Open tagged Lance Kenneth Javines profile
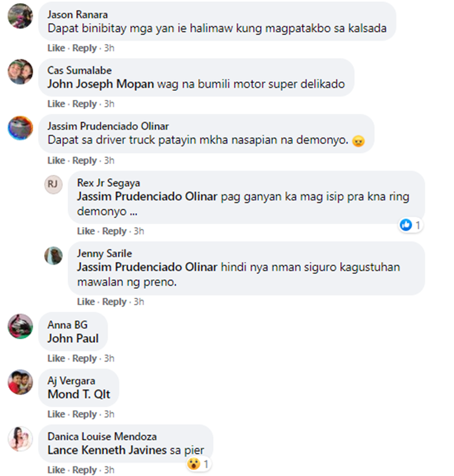 tap(107, 450)
